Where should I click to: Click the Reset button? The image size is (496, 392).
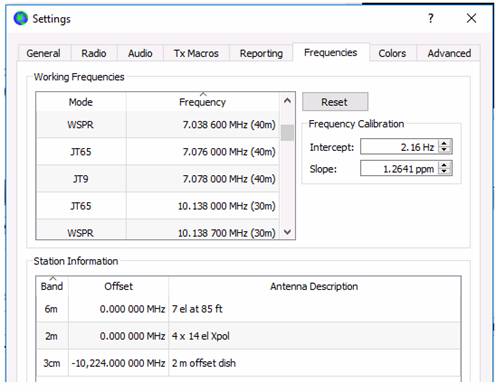pyautogui.click(x=335, y=102)
